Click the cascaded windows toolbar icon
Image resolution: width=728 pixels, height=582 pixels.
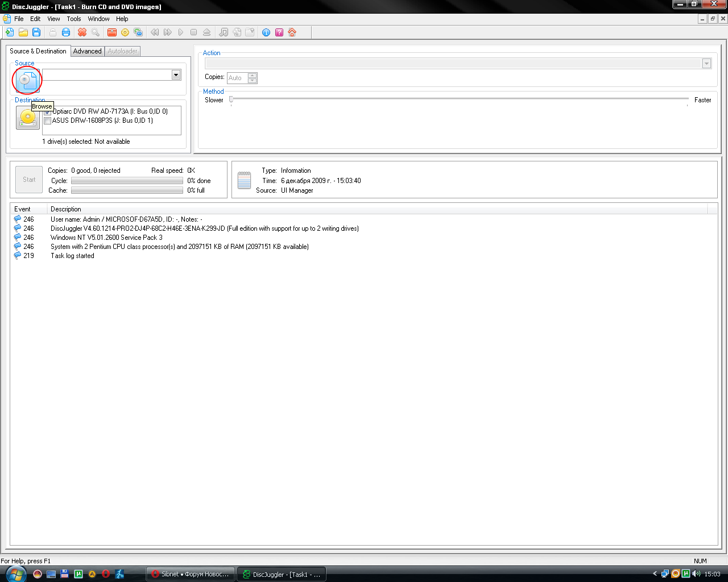click(138, 32)
